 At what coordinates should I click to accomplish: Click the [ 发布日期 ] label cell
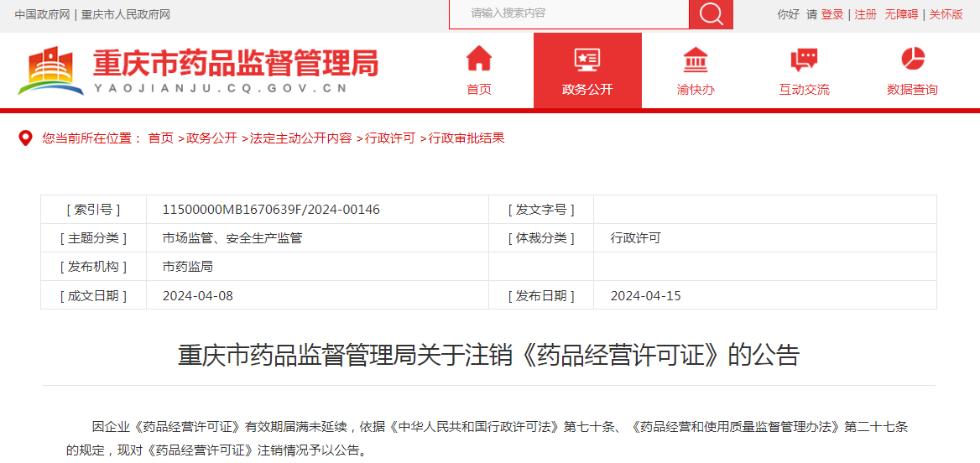pyautogui.click(x=541, y=295)
